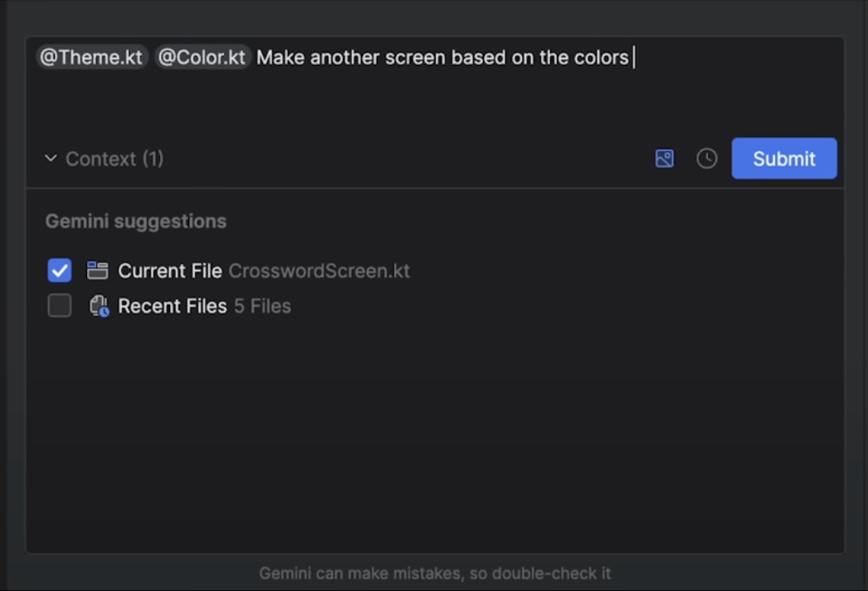Select the @Color.kt file chip

pos(202,57)
